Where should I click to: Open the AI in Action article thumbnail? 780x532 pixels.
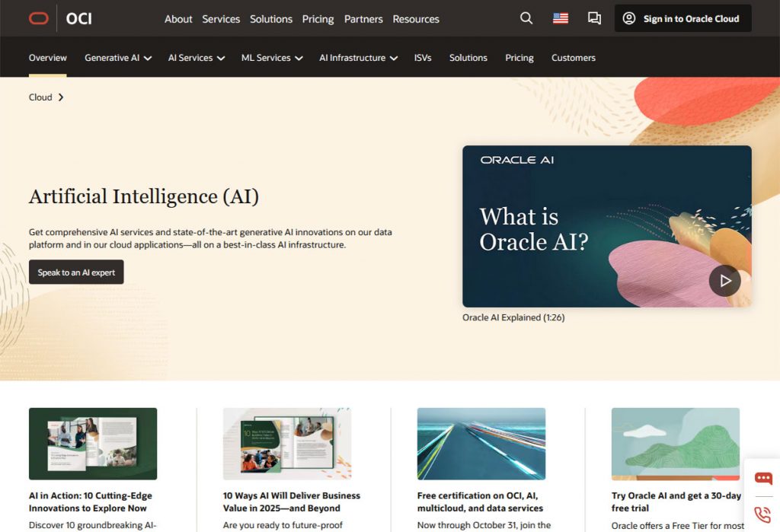93,444
